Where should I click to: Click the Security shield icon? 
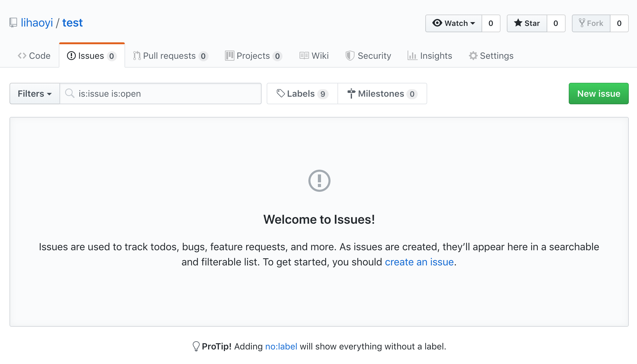(x=349, y=55)
